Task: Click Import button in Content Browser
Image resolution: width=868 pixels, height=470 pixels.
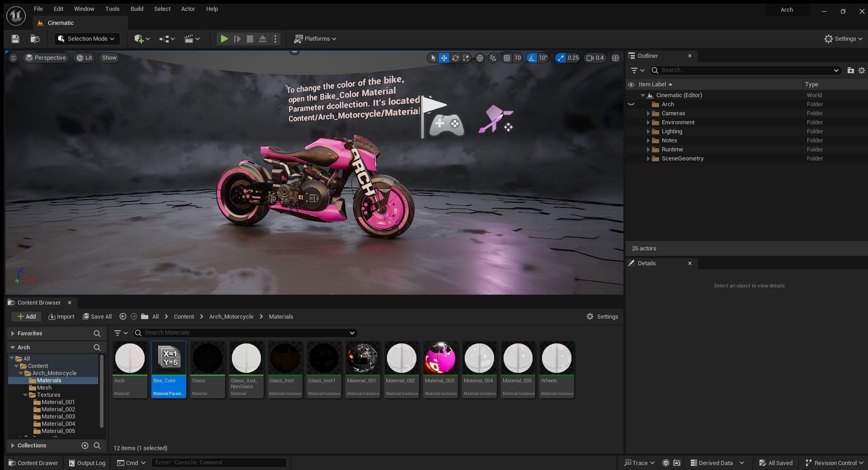Action: (x=61, y=317)
